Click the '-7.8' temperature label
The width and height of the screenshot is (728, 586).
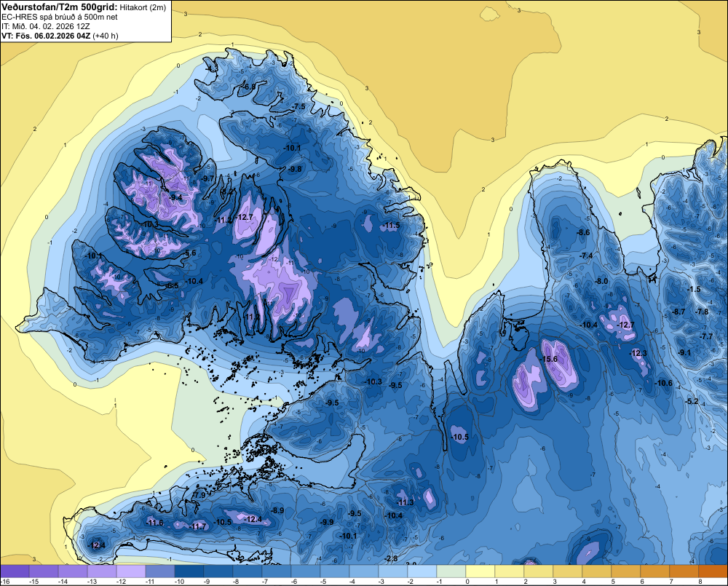point(703,312)
